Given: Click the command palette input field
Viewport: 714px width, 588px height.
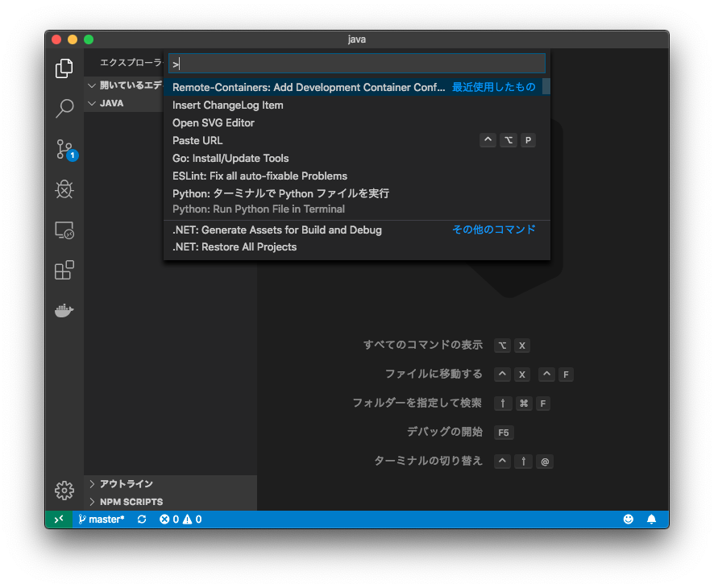Looking at the screenshot, I should tap(356, 64).
